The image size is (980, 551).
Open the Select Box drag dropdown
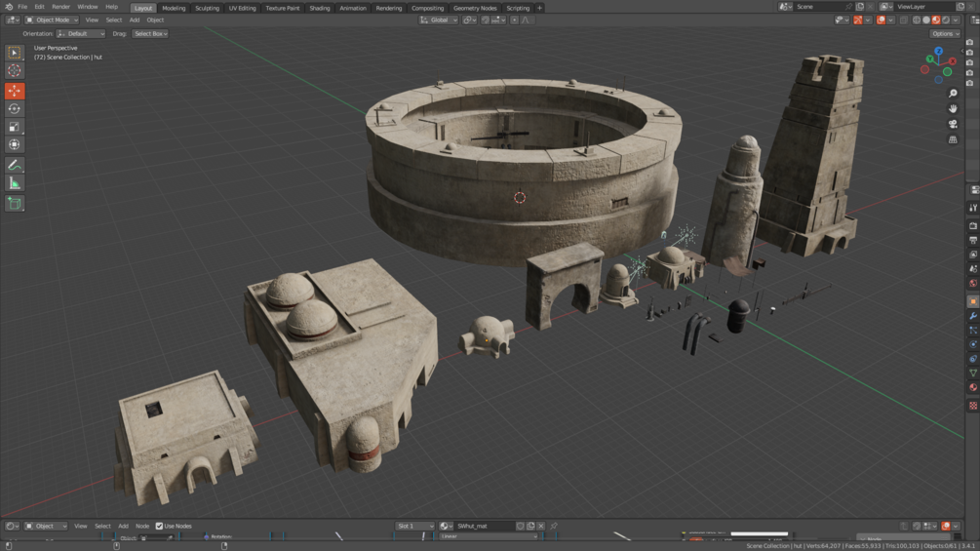tap(150, 34)
